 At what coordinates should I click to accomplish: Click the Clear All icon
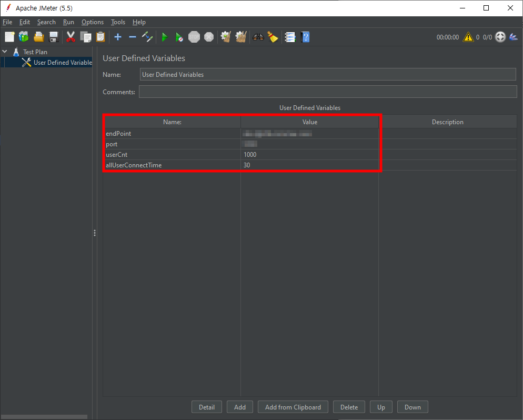click(241, 37)
